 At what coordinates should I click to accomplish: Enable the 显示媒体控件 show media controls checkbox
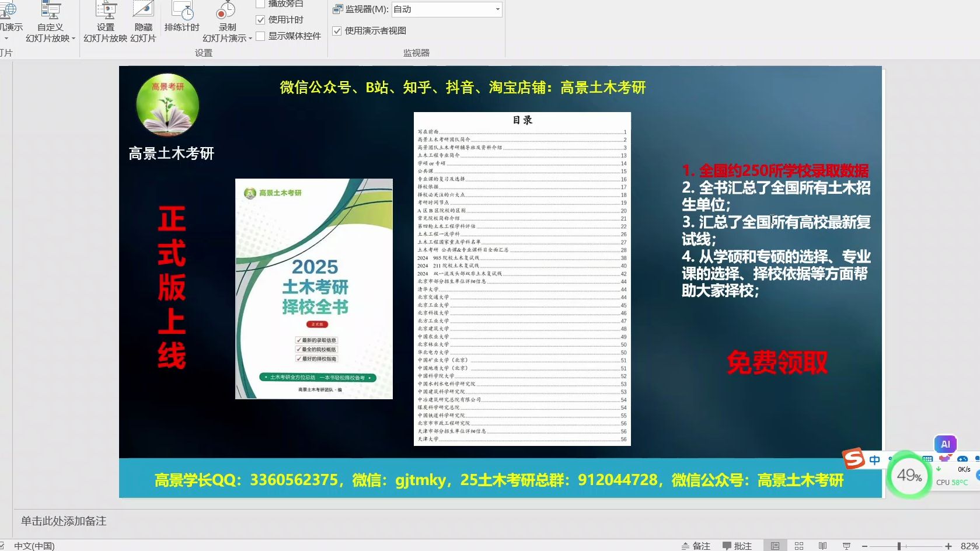pos(261,36)
